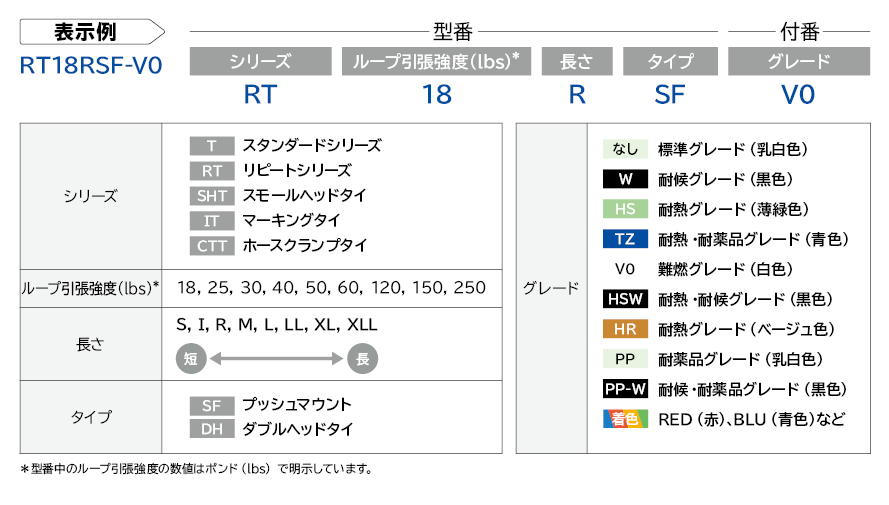Click the PP-W black grade badge

[625, 389]
